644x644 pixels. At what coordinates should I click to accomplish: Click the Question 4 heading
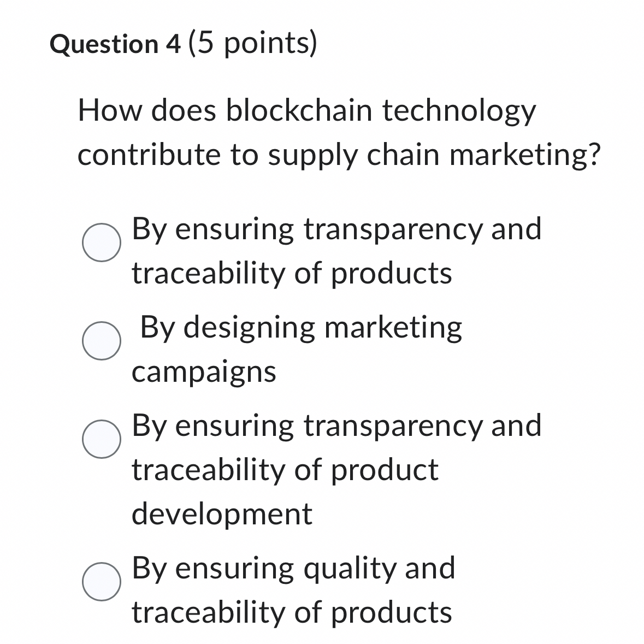coord(115,44)
